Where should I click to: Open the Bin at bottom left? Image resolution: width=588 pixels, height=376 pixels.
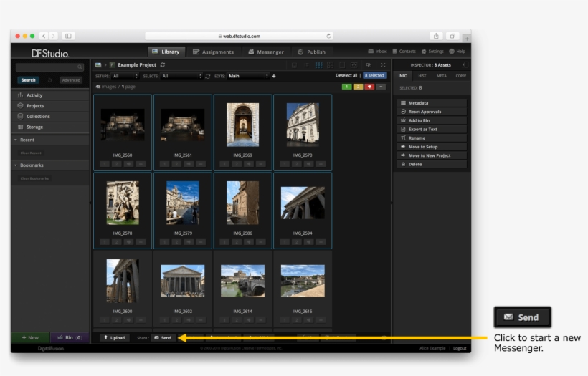[69, 337]
